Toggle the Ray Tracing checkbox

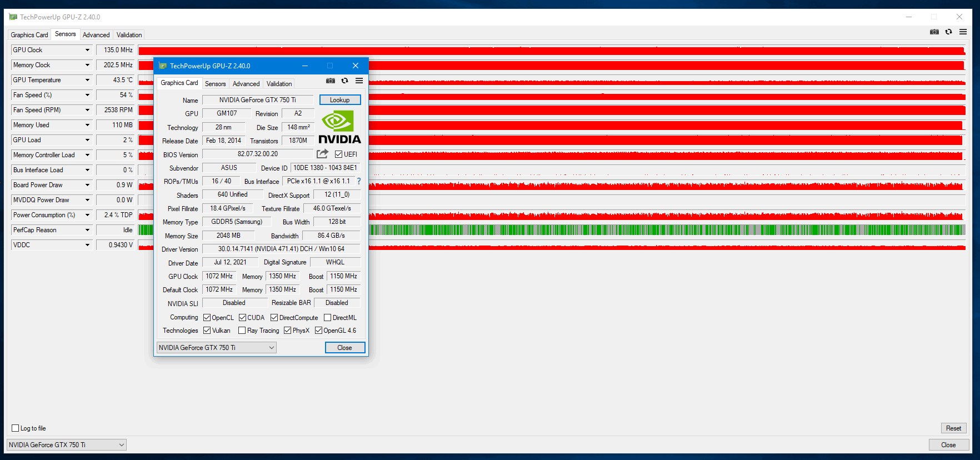tap(242, 331)
